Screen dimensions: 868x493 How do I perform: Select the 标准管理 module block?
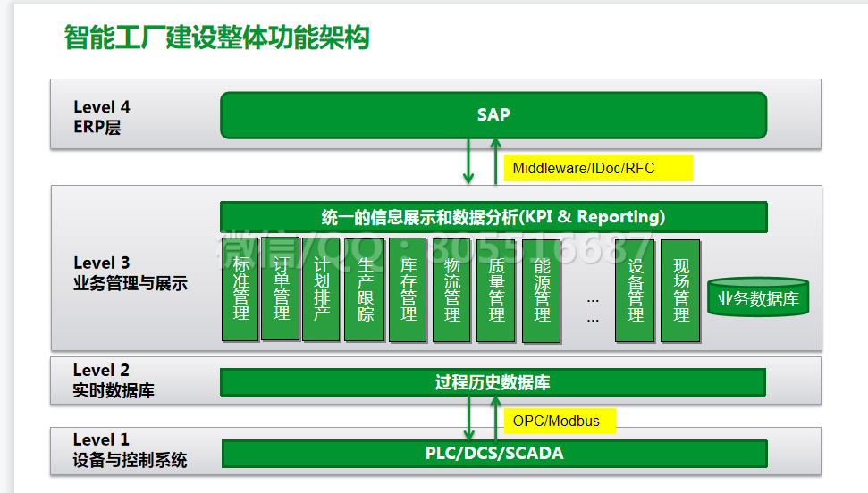pos(240,289)
